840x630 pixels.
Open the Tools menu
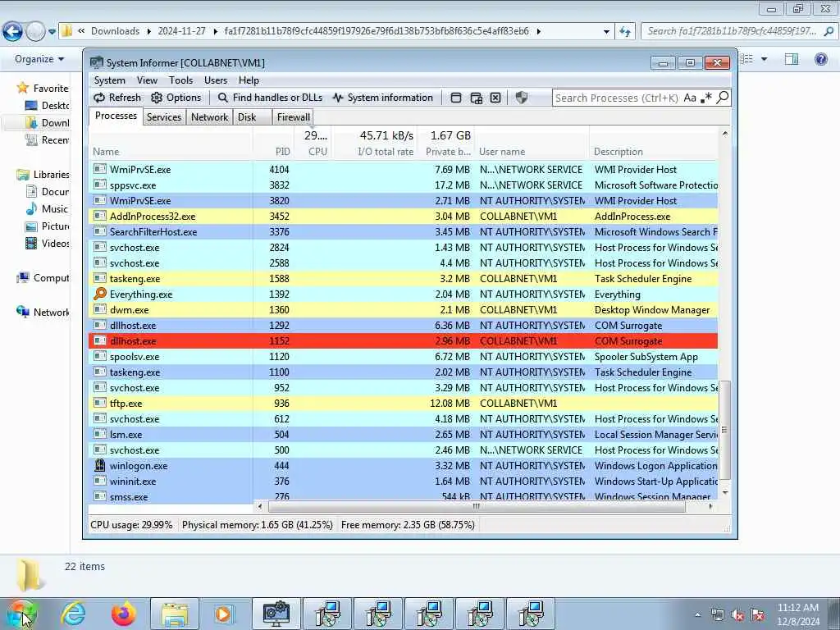point(180,80)
